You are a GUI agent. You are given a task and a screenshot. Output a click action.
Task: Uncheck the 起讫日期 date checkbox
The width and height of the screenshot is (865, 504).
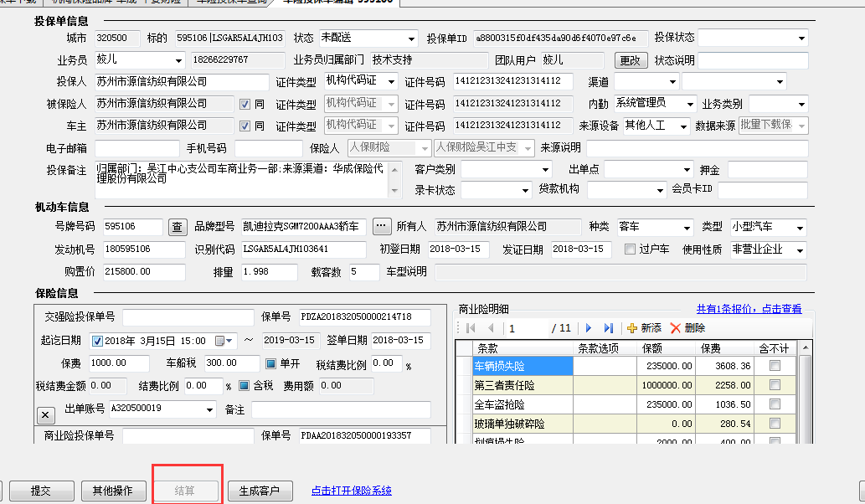tap(98, 341)
